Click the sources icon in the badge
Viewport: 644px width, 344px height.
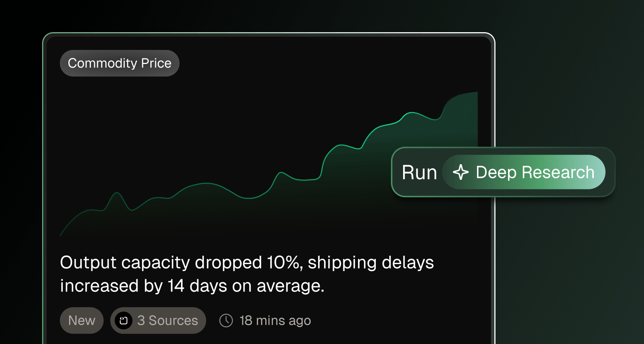[x=123, y=320]
